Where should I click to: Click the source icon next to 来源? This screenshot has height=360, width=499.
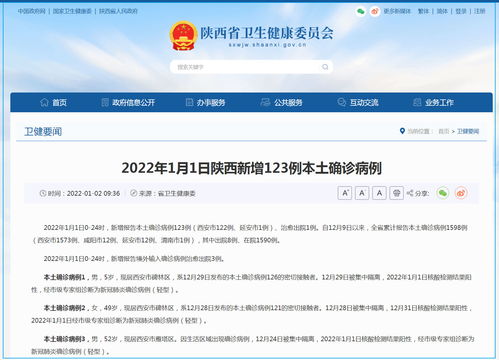(x=133, y=193)
